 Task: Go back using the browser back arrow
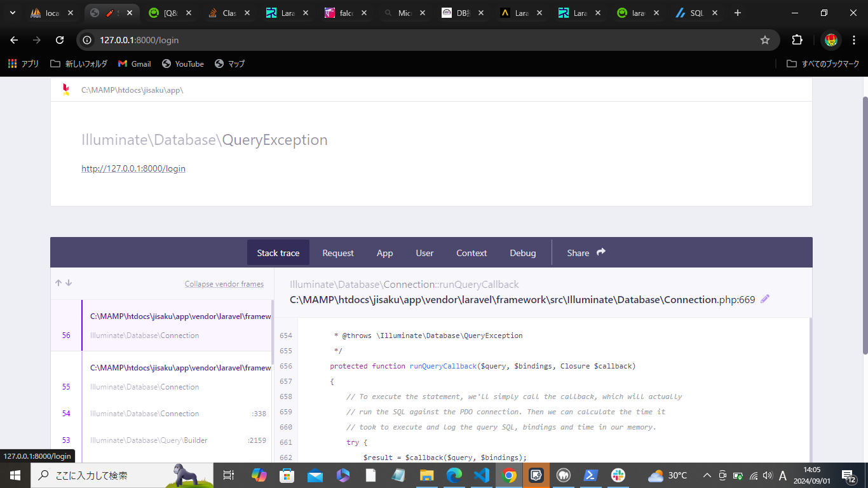click(14, 40)
